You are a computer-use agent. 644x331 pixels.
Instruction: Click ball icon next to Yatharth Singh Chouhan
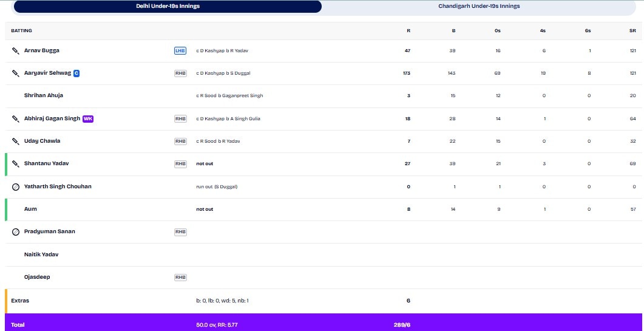point(16,186)
